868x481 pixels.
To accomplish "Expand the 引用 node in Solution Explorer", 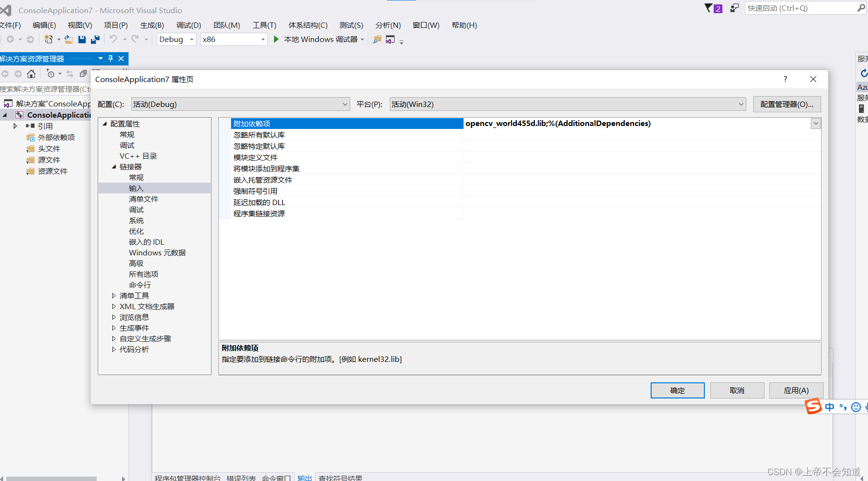I will tap(15, 126).
